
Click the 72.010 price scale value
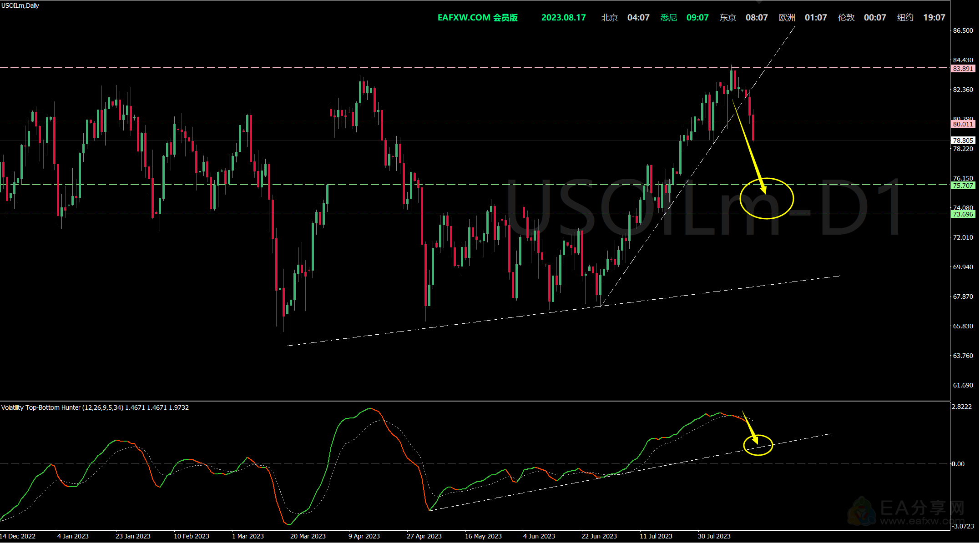[963, 237]
